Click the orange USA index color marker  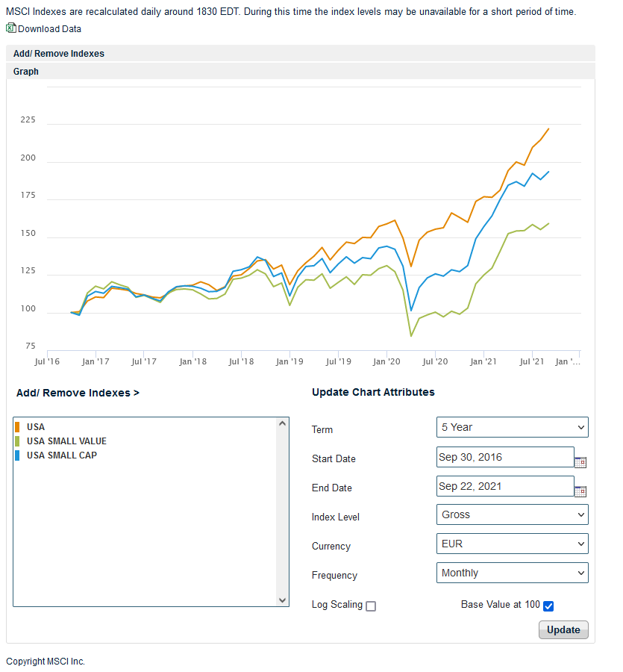(x=17, y=427)
